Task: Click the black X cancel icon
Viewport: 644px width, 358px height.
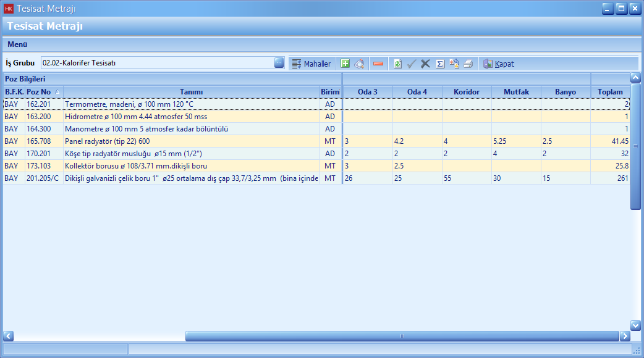Action: pos(425,64)
